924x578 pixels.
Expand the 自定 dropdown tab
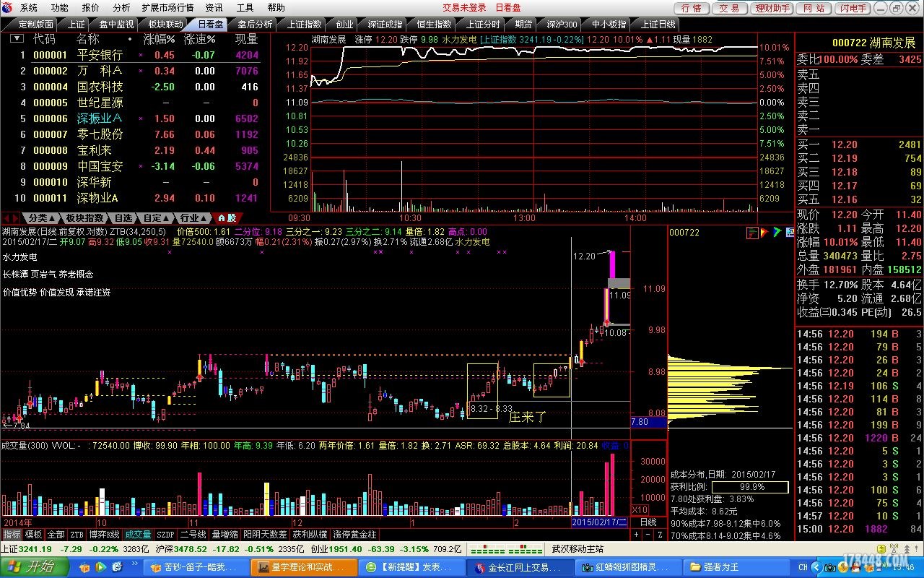[x=156, y=217]
